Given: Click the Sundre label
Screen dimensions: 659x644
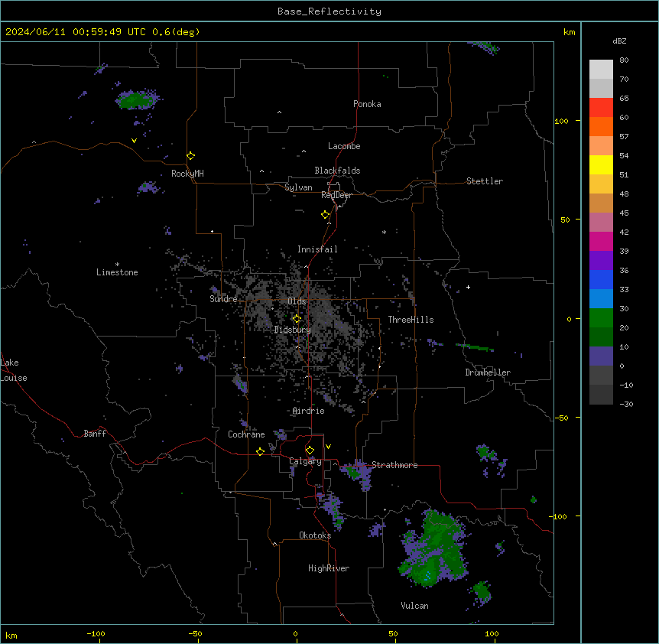Looking at the screenshot, I should 223,299.
